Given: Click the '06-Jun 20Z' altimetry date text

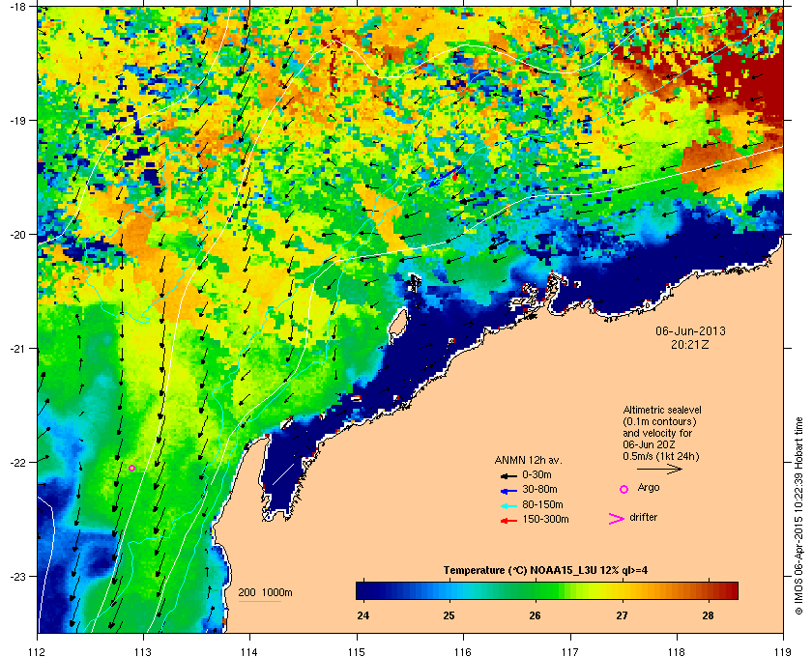Looking at the screenshot, I should pos(650,444).
